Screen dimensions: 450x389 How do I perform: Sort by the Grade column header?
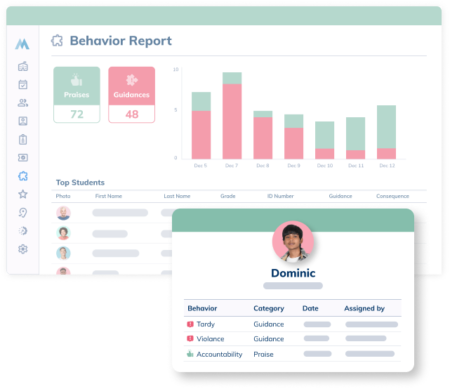(228, 196)
